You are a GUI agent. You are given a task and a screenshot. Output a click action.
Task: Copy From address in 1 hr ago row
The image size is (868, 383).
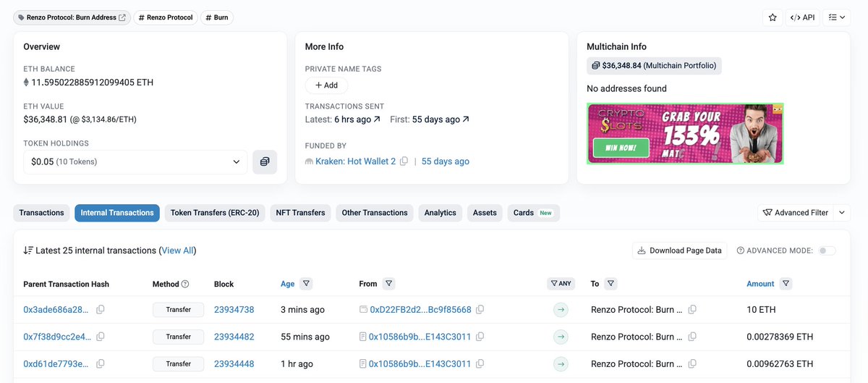click(480, 364)
